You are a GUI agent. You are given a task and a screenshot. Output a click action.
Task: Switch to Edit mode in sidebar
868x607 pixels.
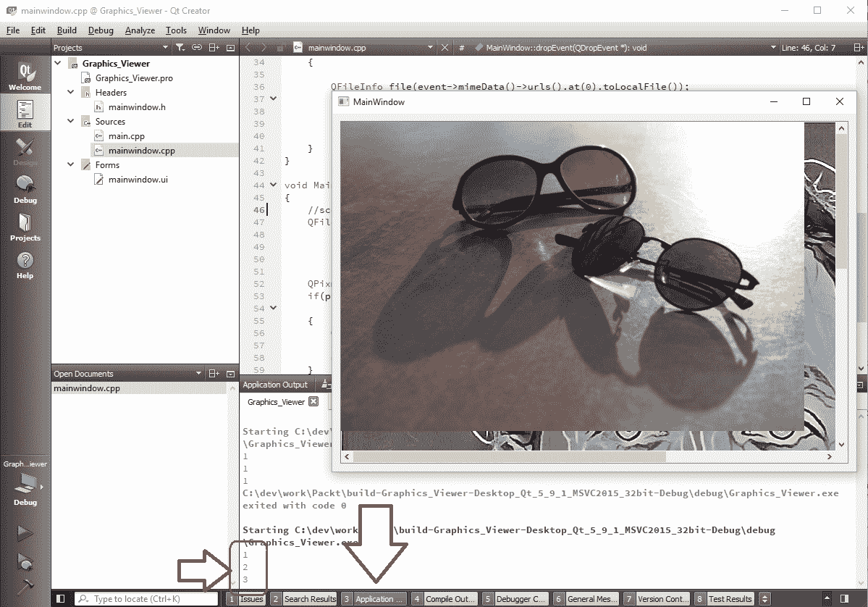pyautogui.click(x=25, y=114)
